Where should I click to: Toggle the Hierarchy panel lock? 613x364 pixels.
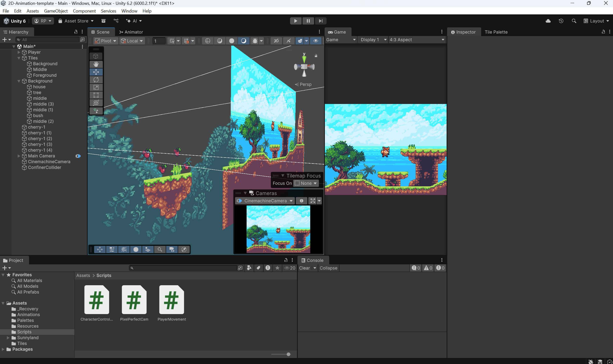coord(76,32)
